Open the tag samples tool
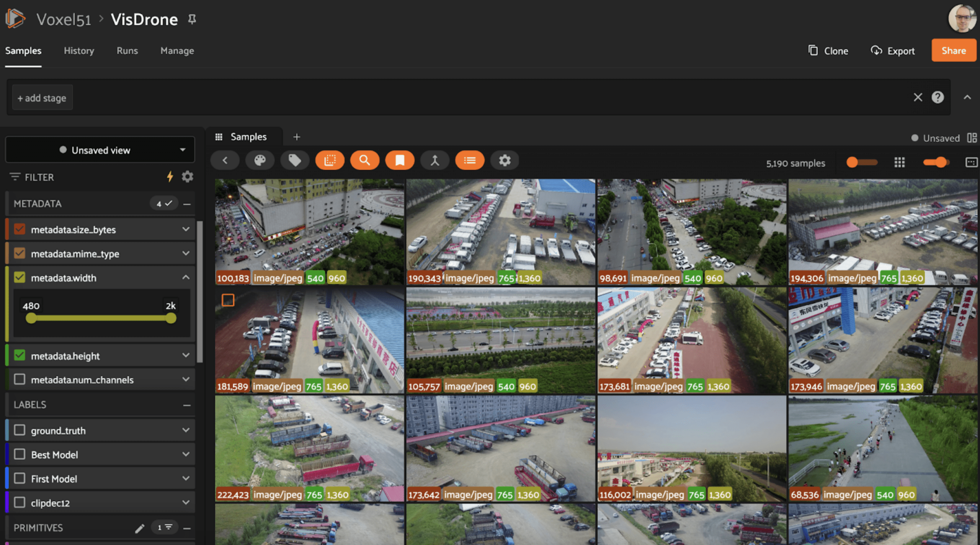Viewport: 980px width, 545px height. tap(295, 160)
